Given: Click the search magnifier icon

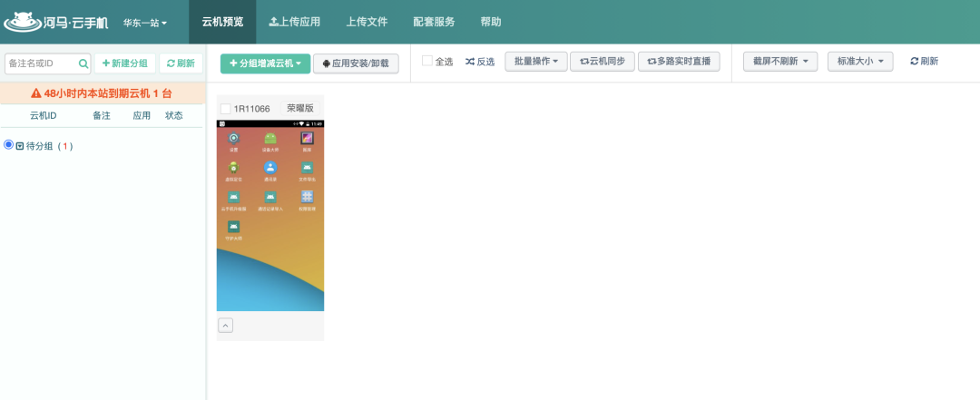Looking at the screenshot, I should [83, 63].
